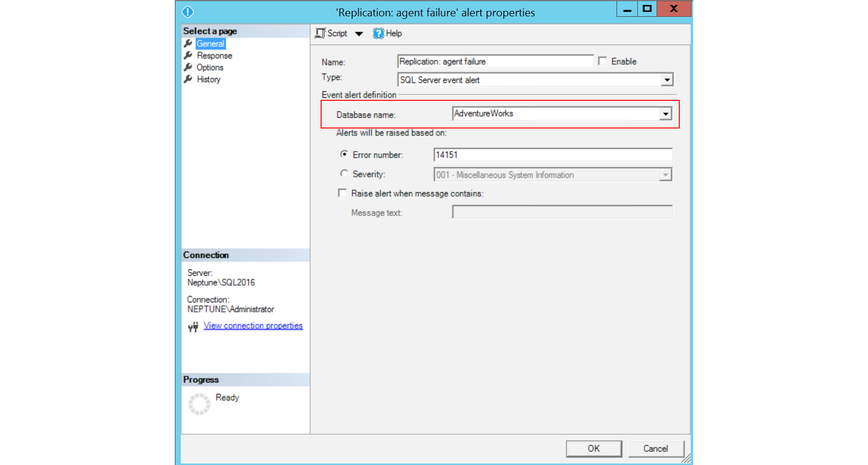Click the NEPTUNE\Administrator connection text

click(x=230, y=309)
